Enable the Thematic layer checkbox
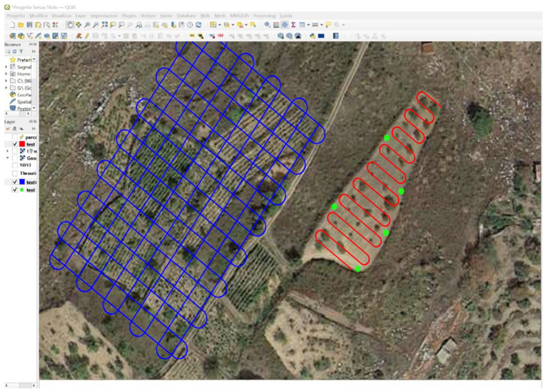The width and height of the screenshot is (546, 392). coord(15,173)
